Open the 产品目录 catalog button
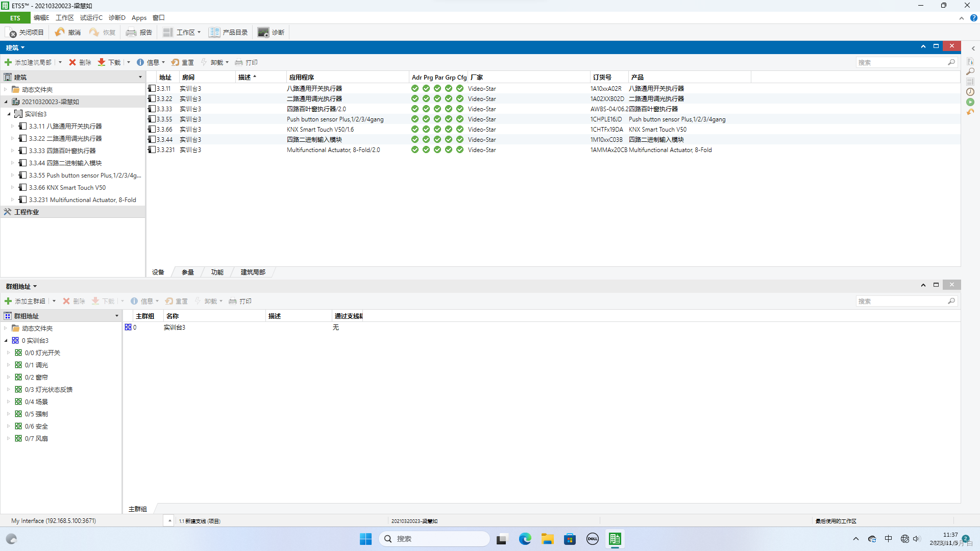This screenshot has width=980, height=551. click(228, 33)
